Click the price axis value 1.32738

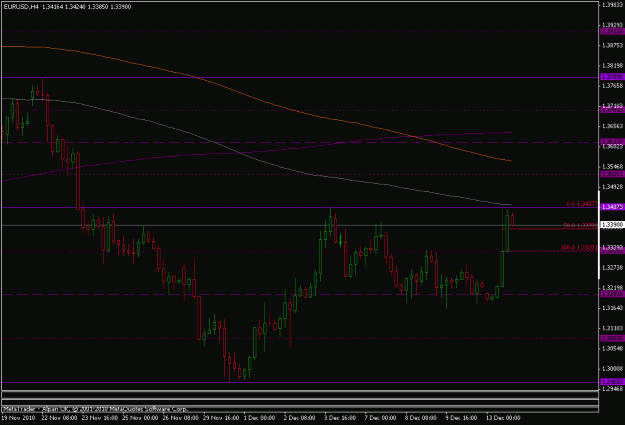pos(612,268)
